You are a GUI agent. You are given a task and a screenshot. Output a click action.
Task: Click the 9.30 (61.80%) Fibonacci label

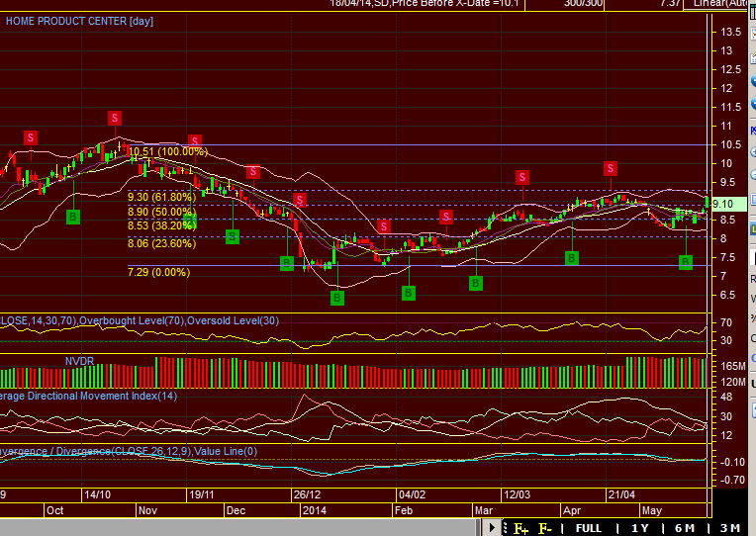tap(161, 197)
